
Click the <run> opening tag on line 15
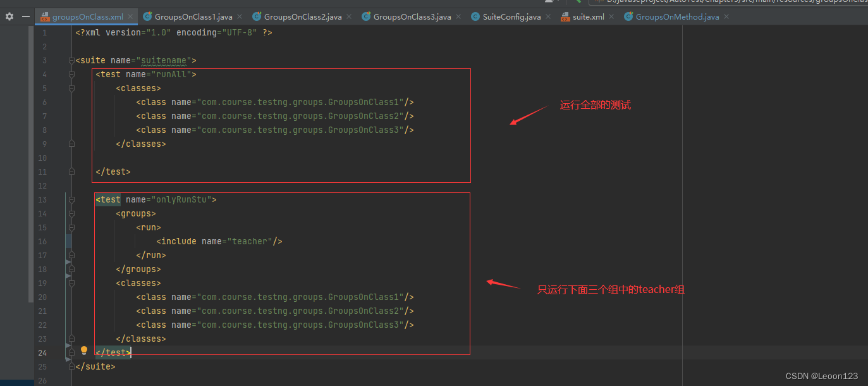click(x=149, y=228)
